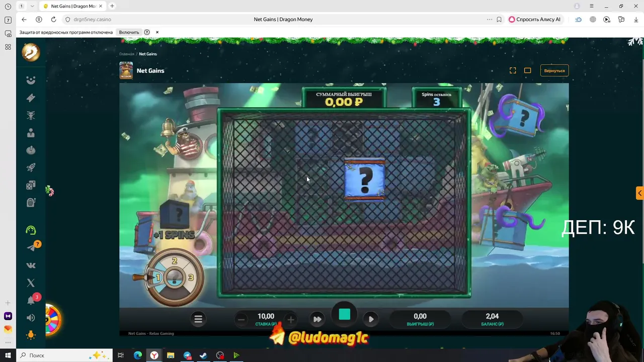Image resolution: width=644 pixels, height=362 pixels.
Task: Click the browser back arrow
Action: tap(24, 19)
